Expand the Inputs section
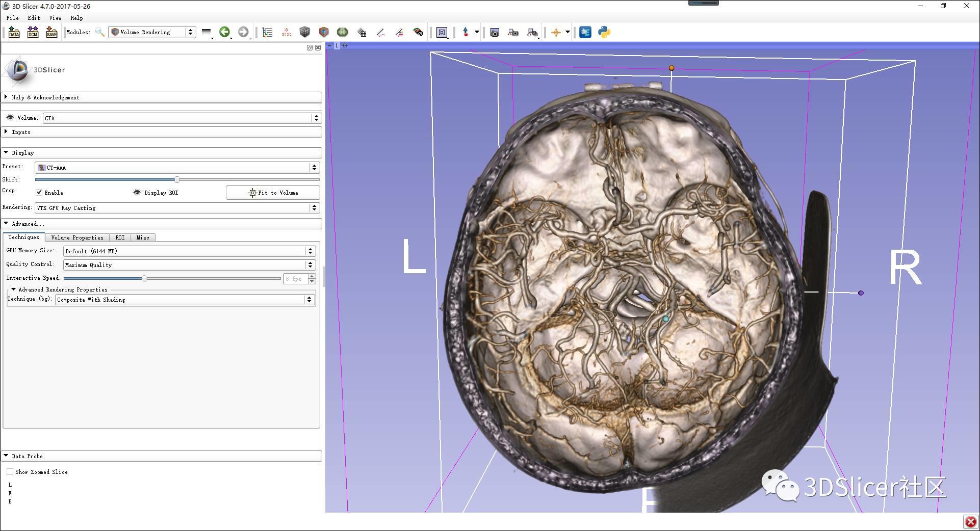Viewport: 980px width, 531px height. pos(161,132)
